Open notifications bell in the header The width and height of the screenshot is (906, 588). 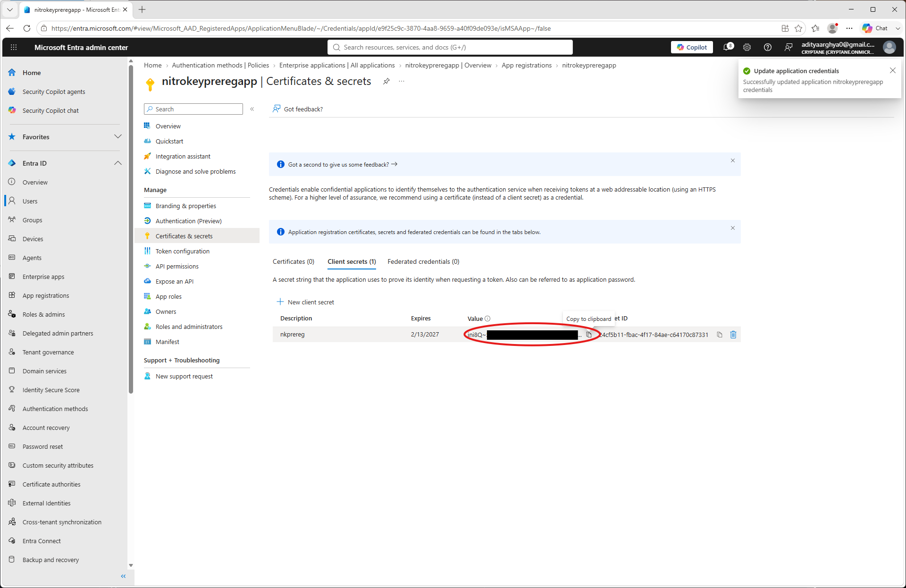tap(728, 47)
